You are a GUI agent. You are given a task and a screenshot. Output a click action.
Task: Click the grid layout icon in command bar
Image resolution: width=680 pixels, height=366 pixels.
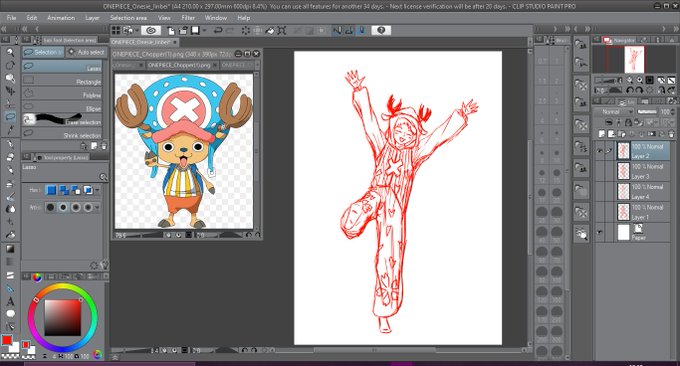tap(116, 30)
